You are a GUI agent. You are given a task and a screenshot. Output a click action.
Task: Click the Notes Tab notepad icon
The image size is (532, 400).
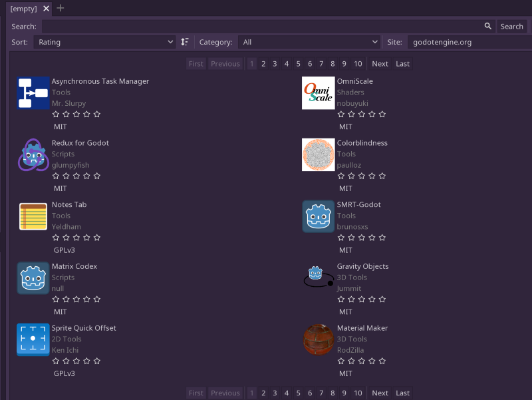pos(33,216)
